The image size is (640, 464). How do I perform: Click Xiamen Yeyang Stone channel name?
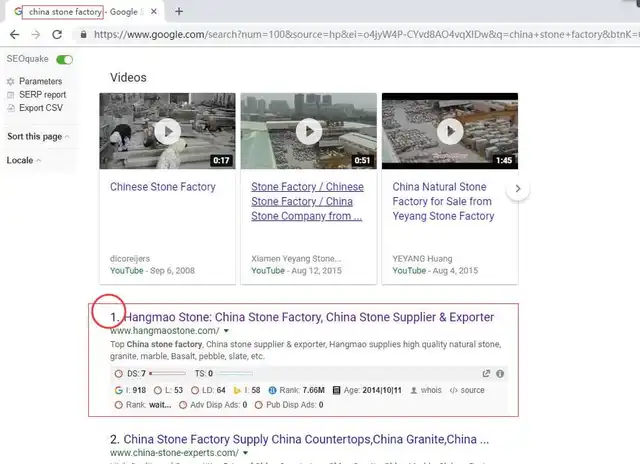coord(296,259)
